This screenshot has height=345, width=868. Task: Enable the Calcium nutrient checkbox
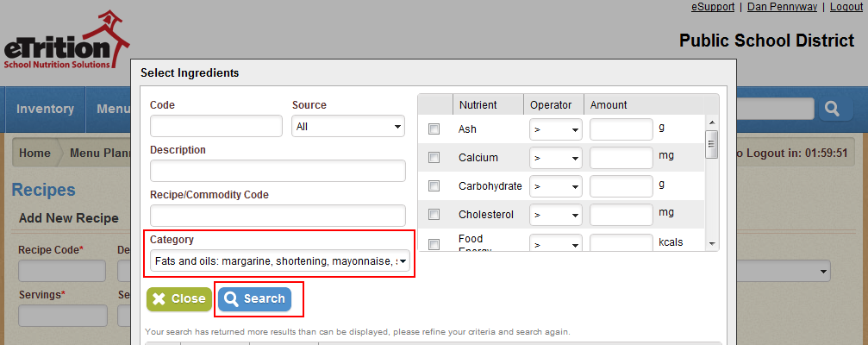click(x=434, y=158)
